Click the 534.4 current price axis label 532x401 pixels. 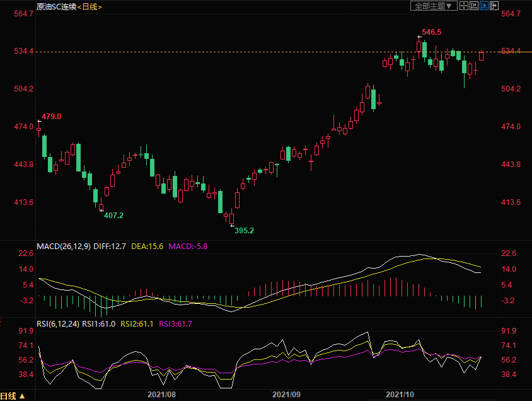click(x=510, y=50)
